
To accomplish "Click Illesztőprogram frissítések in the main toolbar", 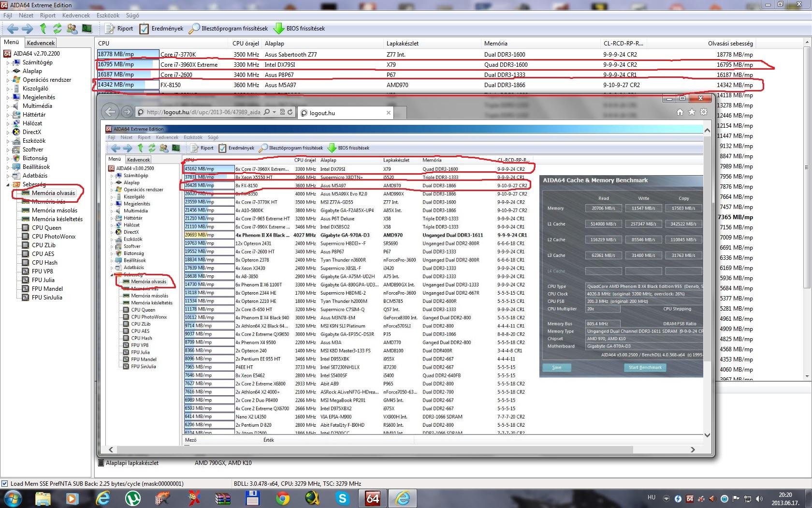I will pyautogui.click(x=228, y=29).
